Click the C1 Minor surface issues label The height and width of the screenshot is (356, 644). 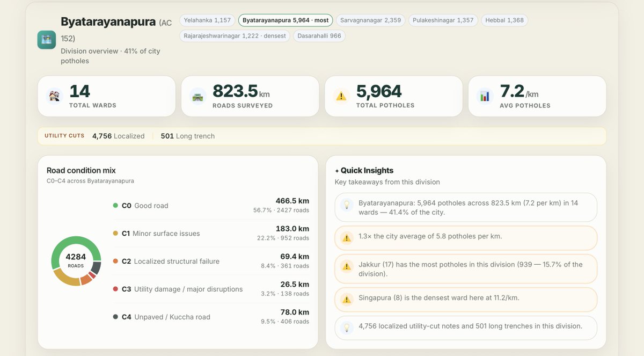tap(161, 234)
